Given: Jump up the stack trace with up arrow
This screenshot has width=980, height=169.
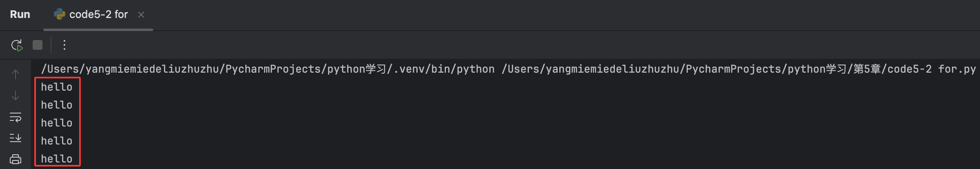Looking at the screenshot, I should pyautogui.click(x=16, y=74).
